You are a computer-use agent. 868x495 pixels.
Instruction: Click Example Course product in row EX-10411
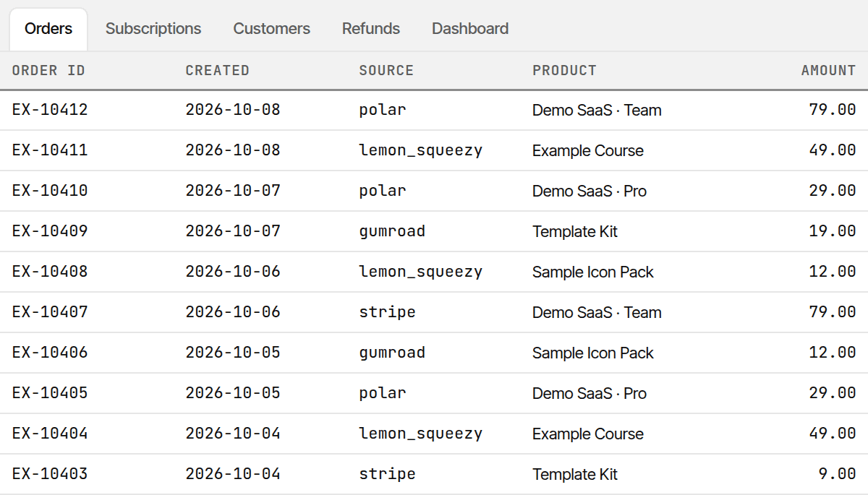pyautogui.click(x=588, y=150)
